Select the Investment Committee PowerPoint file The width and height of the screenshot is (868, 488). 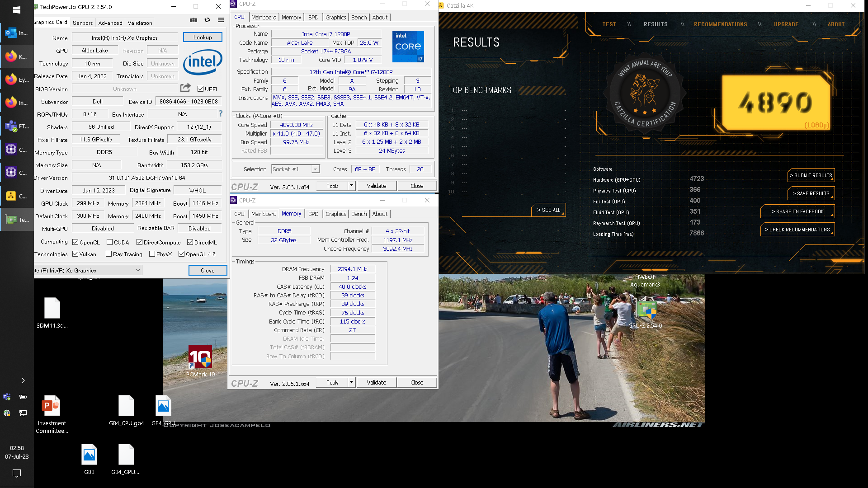pos(52,414)
